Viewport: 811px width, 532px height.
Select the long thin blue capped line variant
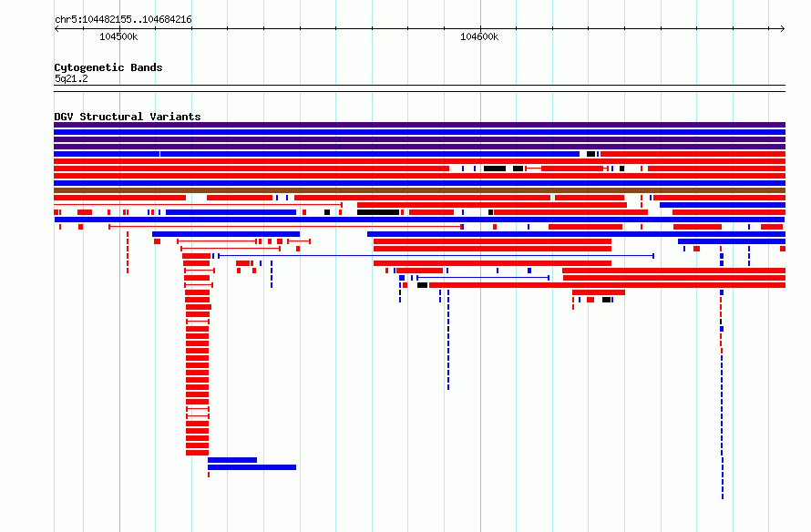[436, 256]
